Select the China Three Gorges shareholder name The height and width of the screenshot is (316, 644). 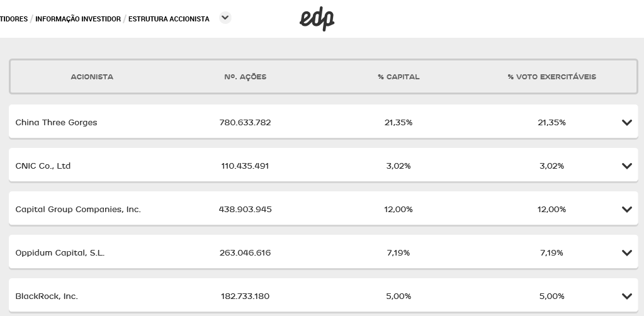(57, 123)
